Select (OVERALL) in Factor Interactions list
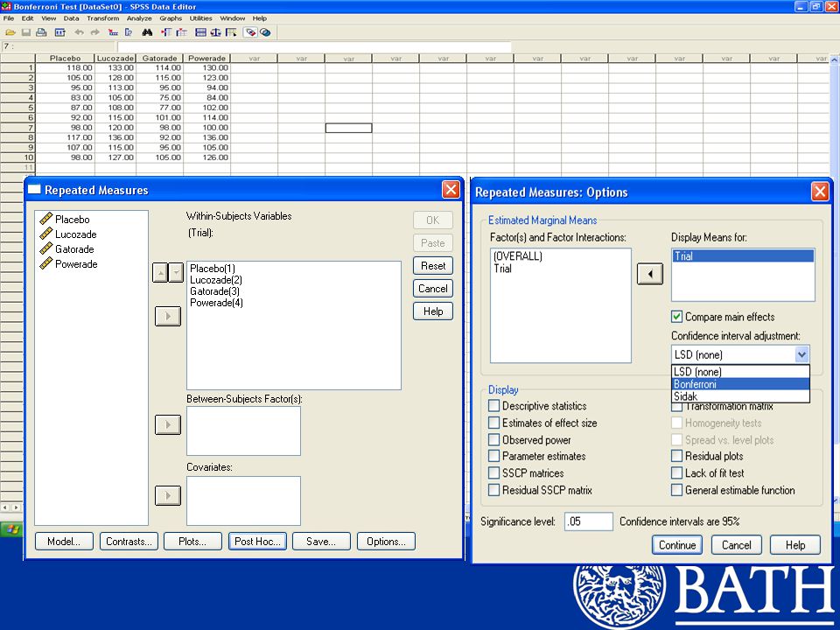Image resolution: width=840 pixels, height=630 pixels. [x=518, y=256]
